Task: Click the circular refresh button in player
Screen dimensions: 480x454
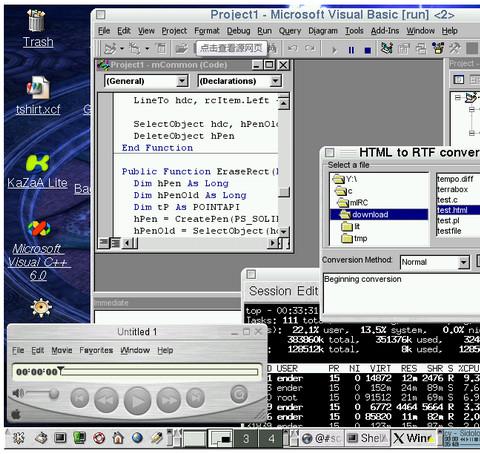Action: pos(239,394)
